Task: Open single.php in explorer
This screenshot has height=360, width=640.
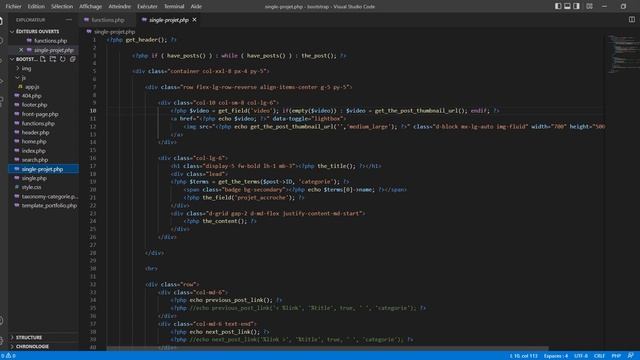Action: pos(34,178)
